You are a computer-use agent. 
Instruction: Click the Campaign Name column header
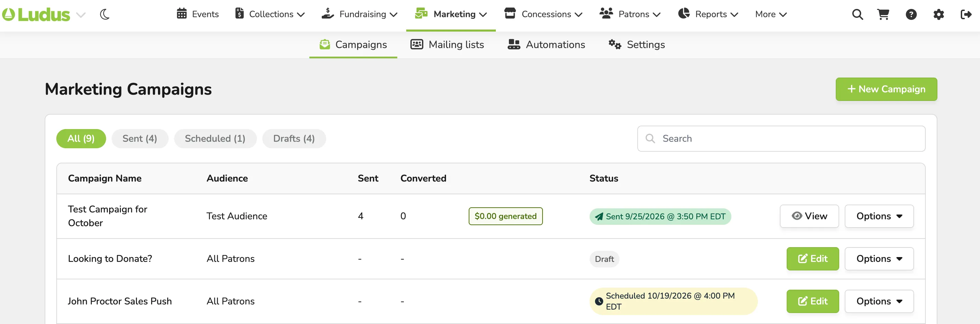(x=105, y=178)
